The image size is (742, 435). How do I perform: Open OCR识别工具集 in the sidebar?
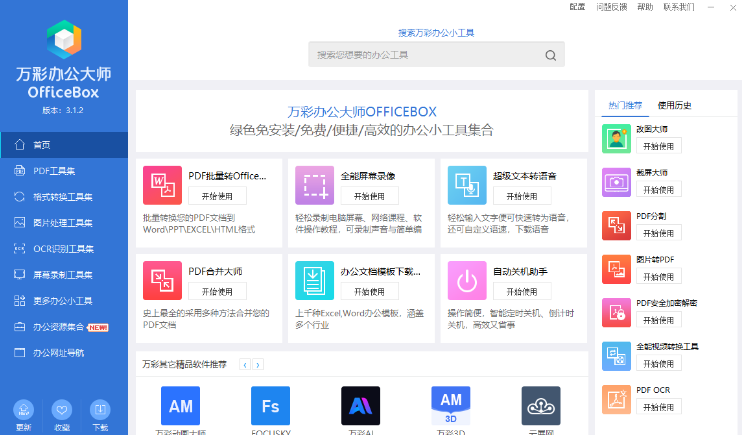(x=63, y=248)
